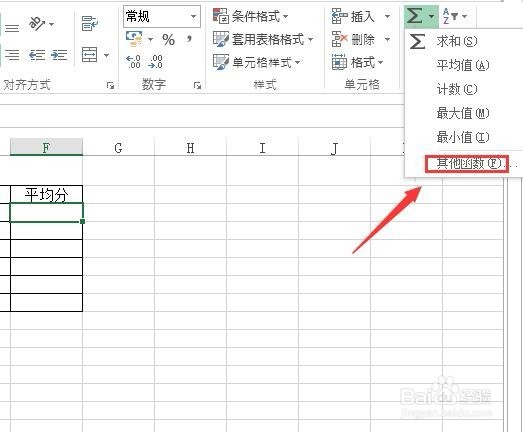
Task: Apply percent style
Action: [168, 40]
